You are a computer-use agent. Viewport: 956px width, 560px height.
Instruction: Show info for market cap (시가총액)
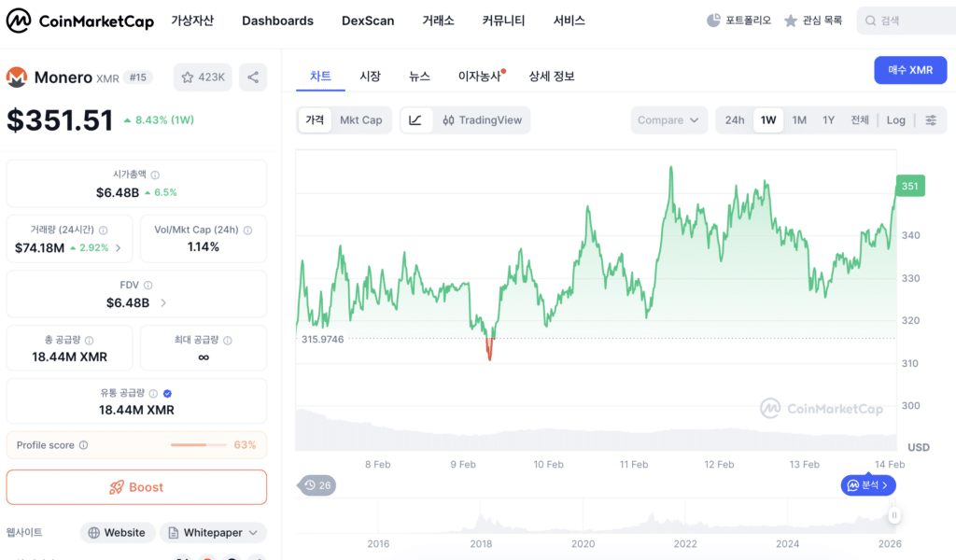(156, 175)
